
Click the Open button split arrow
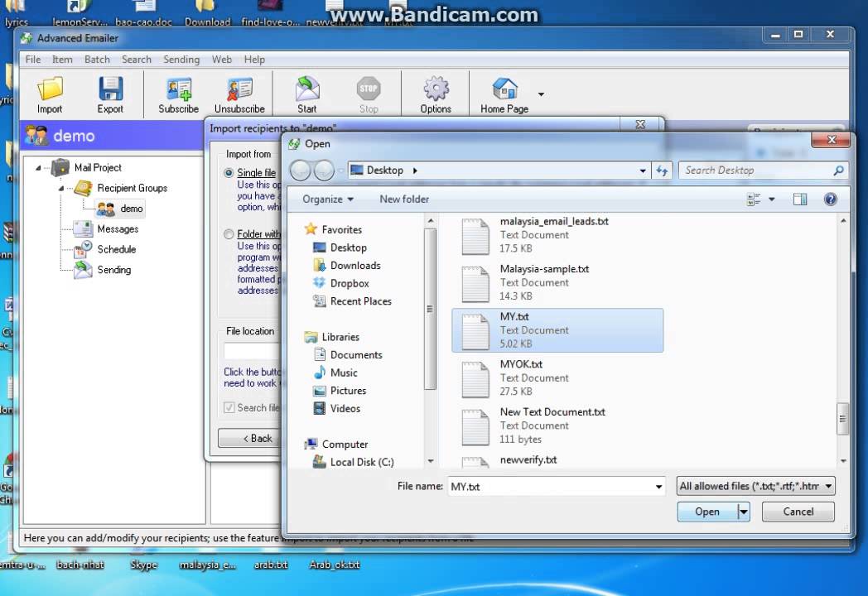(744, 512)
